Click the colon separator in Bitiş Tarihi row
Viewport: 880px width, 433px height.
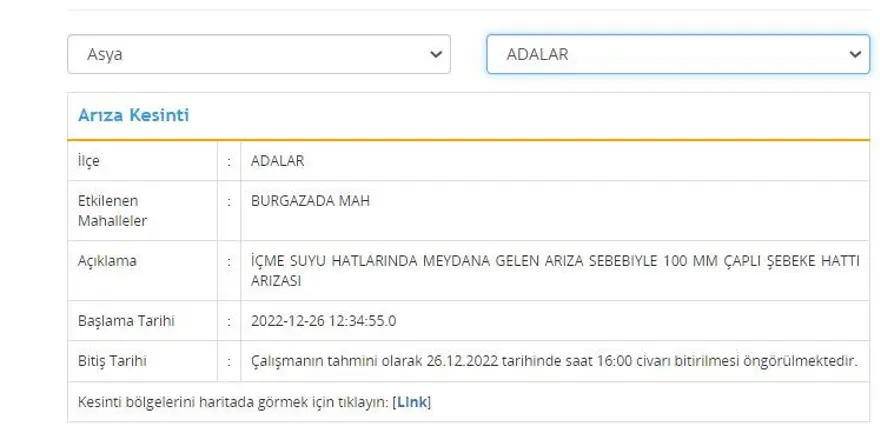[229, 361]
